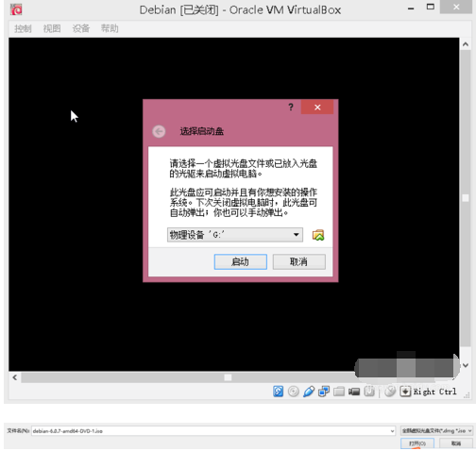Minimize the VirtualBox window
Viewport: 476px width, 451px height.
click(x=411, y=8)
